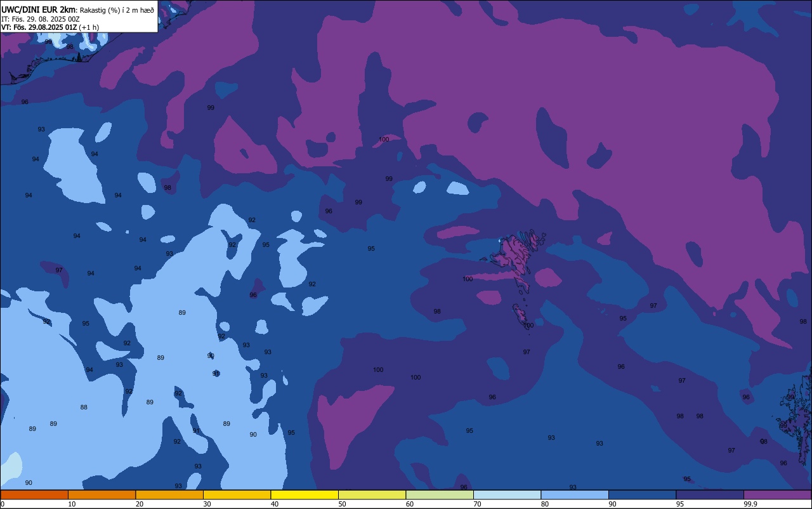Click the golden 30–40 legend swatch

[237, 494]
